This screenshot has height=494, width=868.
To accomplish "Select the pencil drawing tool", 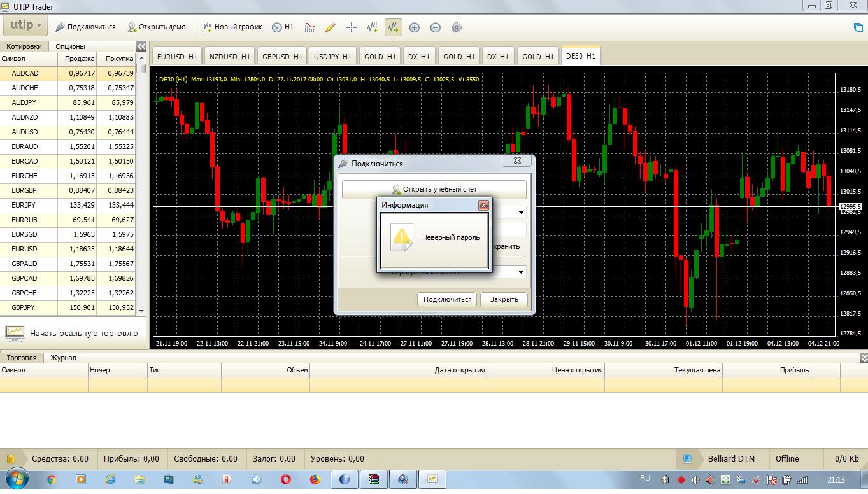I will [x=330, y=27].
